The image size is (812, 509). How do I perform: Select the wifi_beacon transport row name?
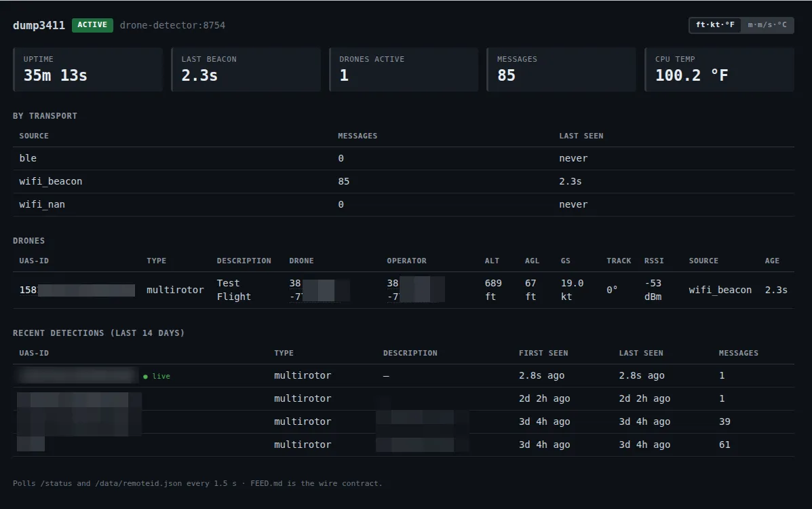coord(51,181)
